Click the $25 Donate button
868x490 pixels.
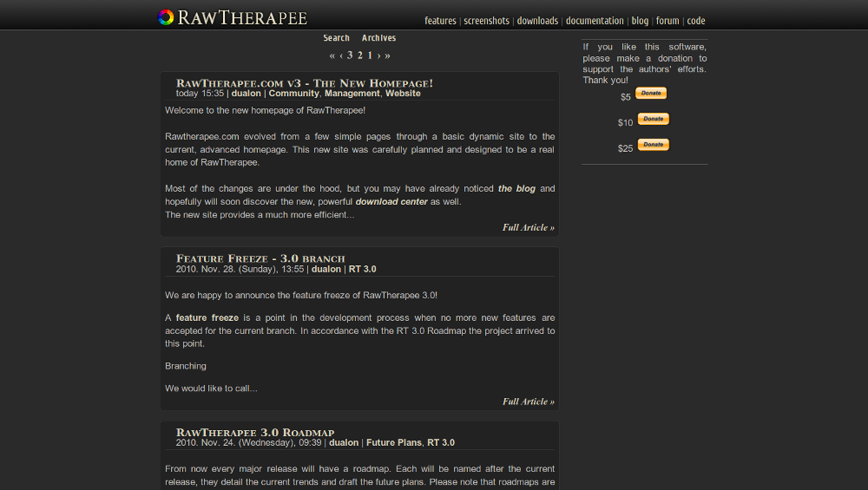[x=654, y=145]
